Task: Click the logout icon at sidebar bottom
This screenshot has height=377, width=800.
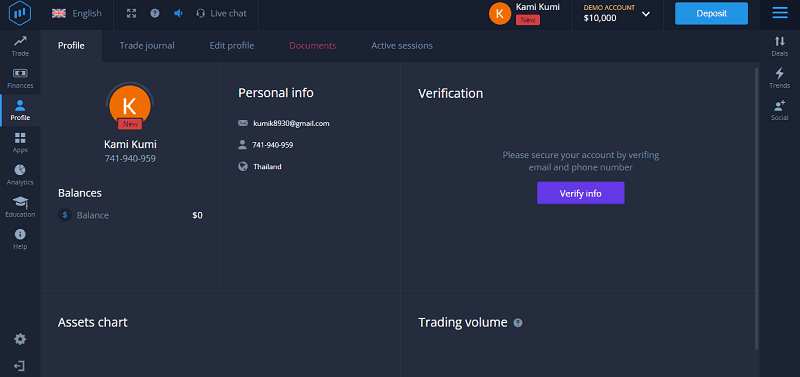Action: [x=19, y=366]
